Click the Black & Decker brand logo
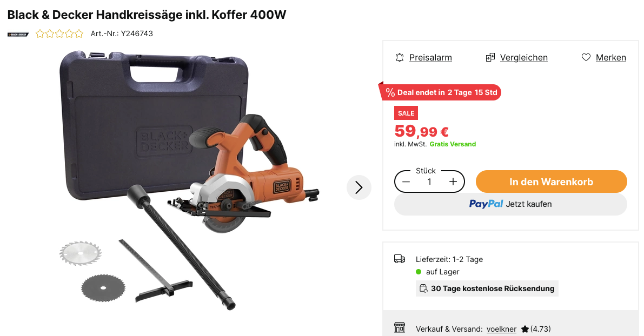Image resolution: width=644 pixels, height=336 pixels. click(x=18, y=35)
